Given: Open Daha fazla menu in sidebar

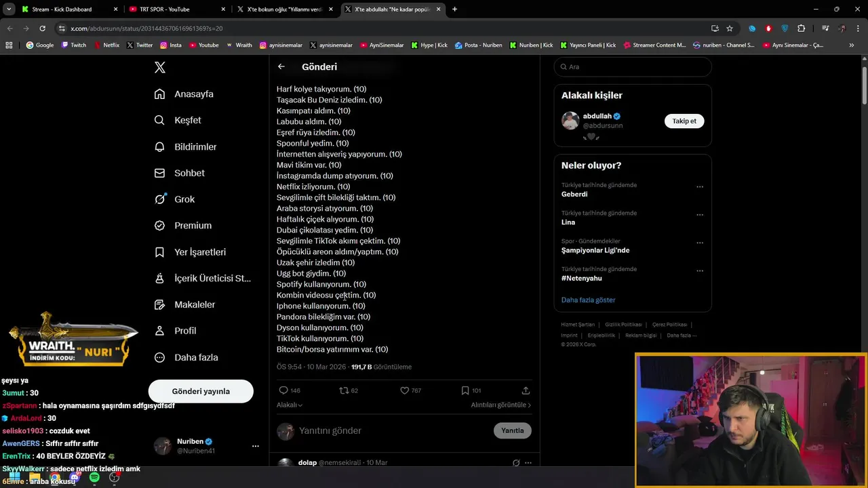Looking at the screenshot, I should [186, 357].
